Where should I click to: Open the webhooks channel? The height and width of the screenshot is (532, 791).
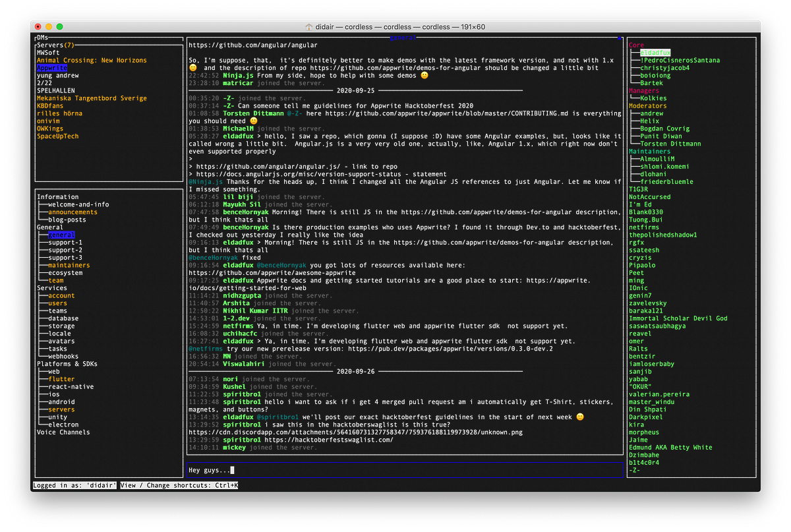(63, 356)
